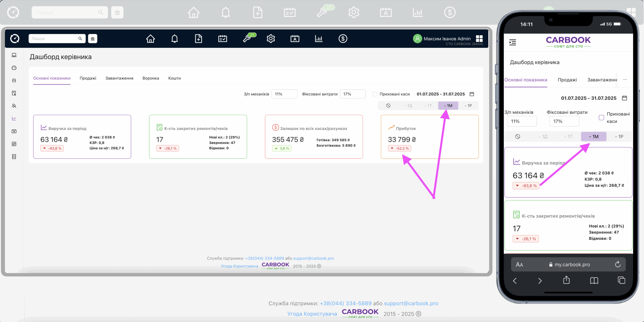
Task: Open wrench repairs icon with 21 badge
Action: (247, 39)
